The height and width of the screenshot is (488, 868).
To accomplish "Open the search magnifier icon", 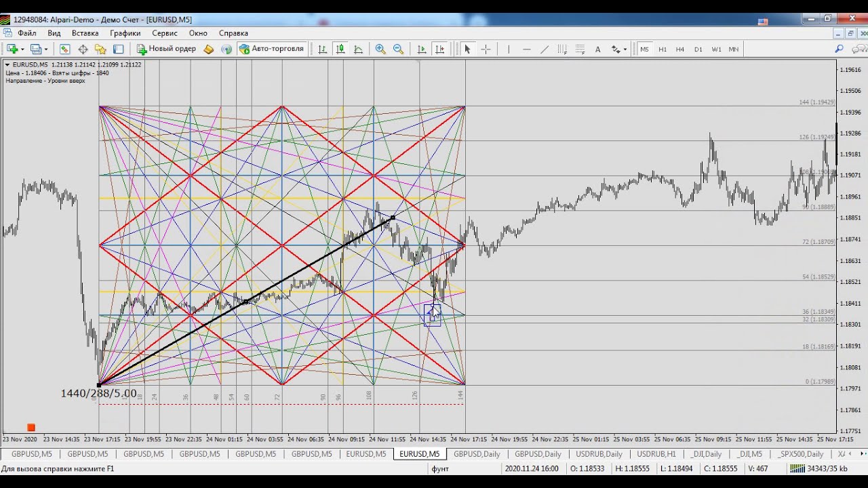I will [x=840, y=49].
